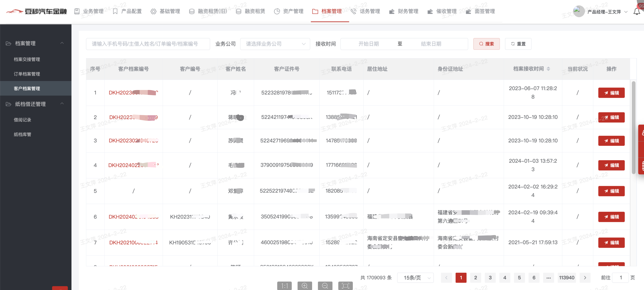Open the 15条/页 page size dropdown
The width and height of the screenshot is (644, 290).
(x=415, y=277)
